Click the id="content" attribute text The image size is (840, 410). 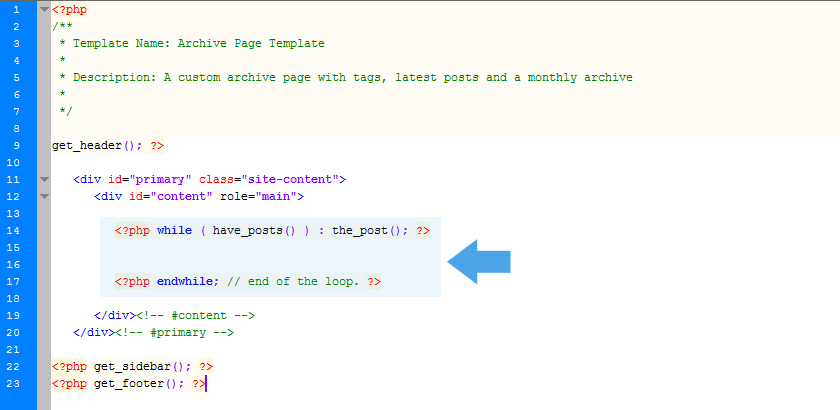[x=171, y=197]
